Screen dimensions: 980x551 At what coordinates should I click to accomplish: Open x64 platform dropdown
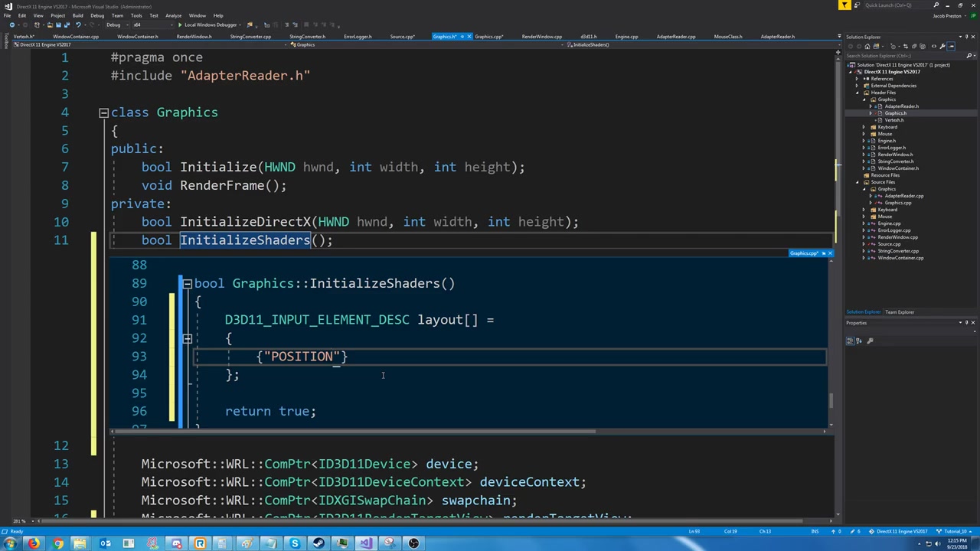(x=153, y=24)
